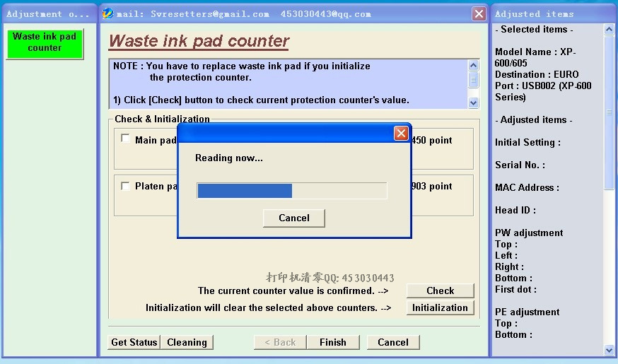Click the Adjusted items scroll down arrow
Viewport: 618px width, 364px height.
coord(609,350)
